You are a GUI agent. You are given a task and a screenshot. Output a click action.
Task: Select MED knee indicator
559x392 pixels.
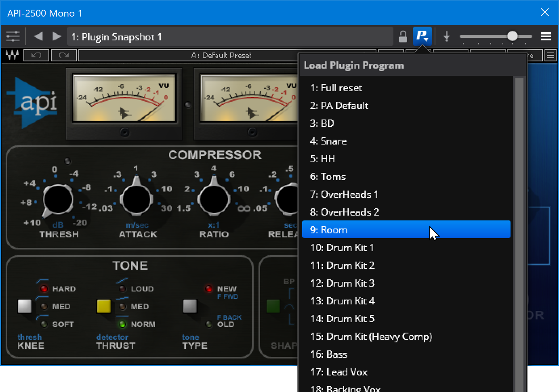pos(44,306)
